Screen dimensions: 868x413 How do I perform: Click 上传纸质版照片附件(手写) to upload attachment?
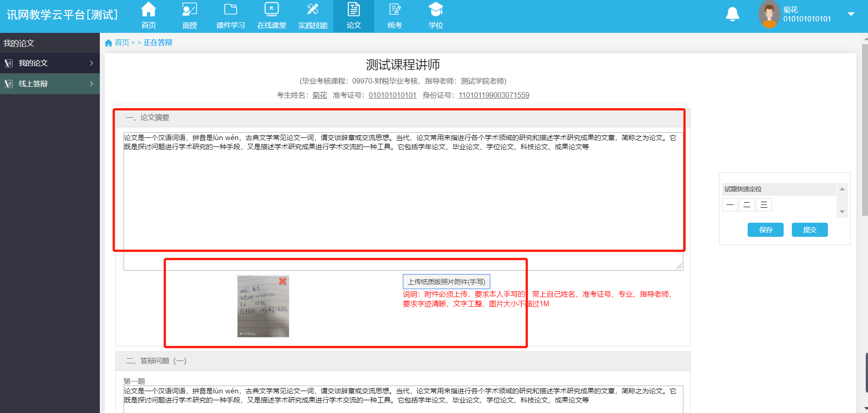click(446, 281)
